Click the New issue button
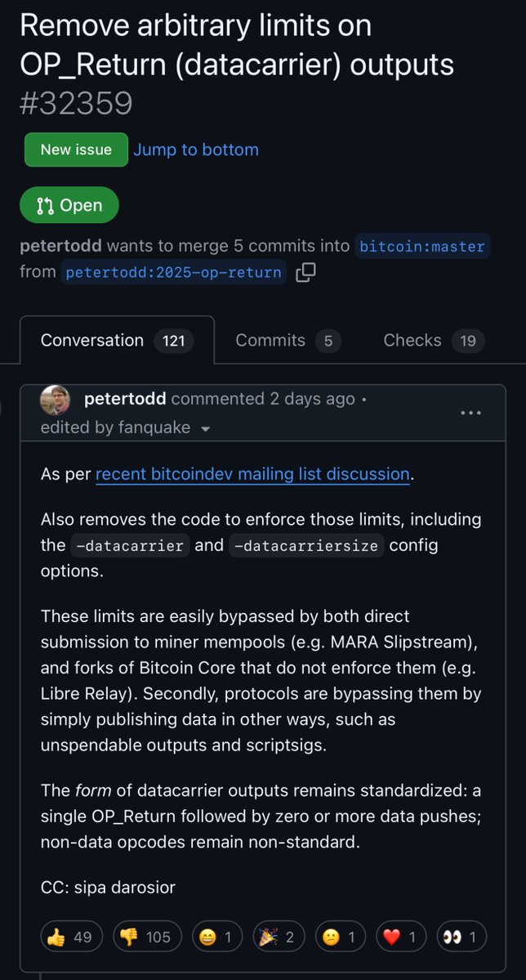526x980 pixels. (x=76, y=150)
